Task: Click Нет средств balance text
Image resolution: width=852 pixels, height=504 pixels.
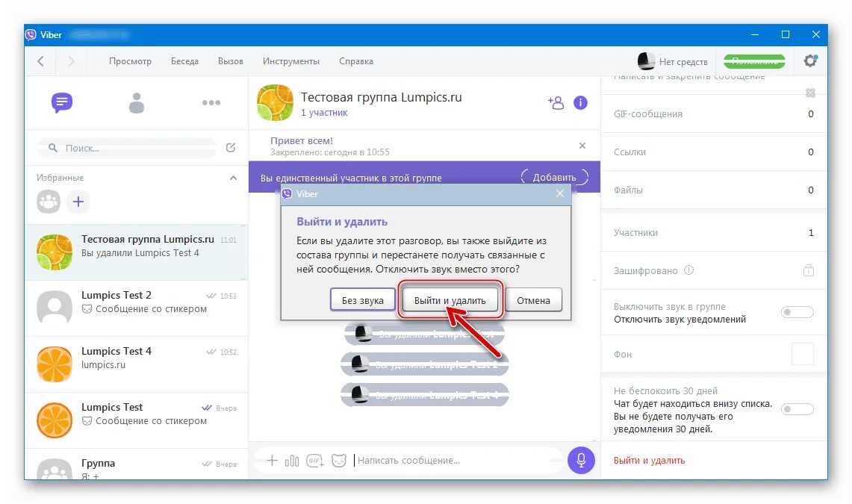Action: click(683, 62)
